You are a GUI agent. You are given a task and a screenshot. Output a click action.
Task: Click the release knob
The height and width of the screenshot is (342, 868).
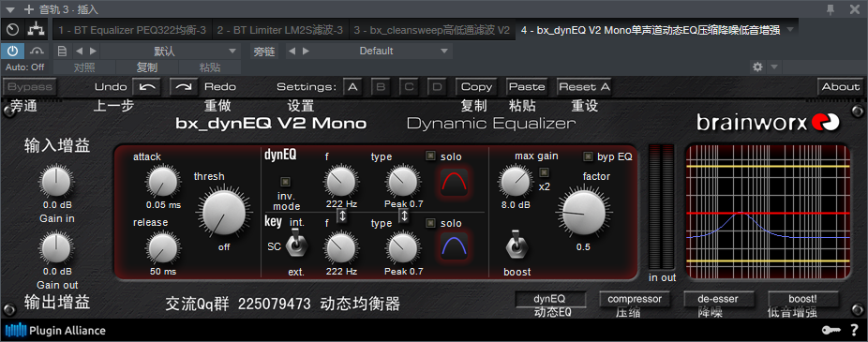click(163, 248)
